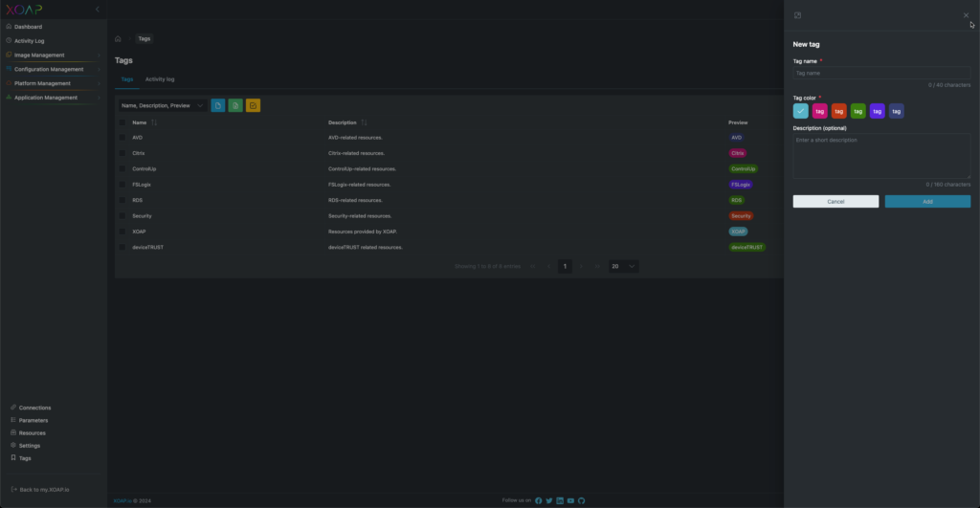Click the Tag name input field
The width and height of the screenshot is (980, 508).
tap(881, 73)
